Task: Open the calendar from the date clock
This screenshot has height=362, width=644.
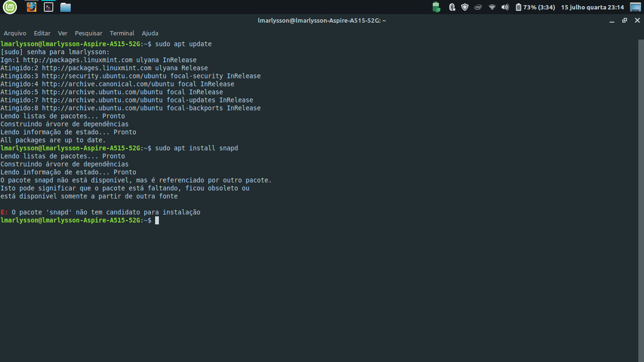Action: coord(592,7)
